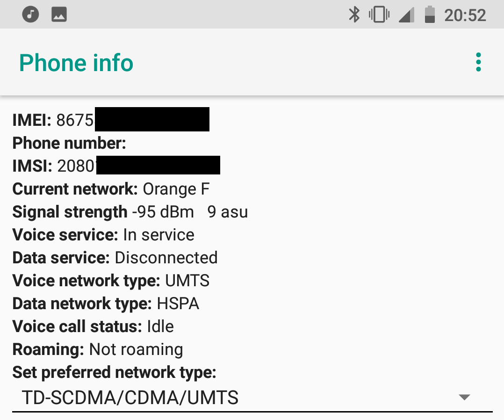Tap the Current network Orange F line
Viewport: 504px width, 420px height.
tap(111, 189)
